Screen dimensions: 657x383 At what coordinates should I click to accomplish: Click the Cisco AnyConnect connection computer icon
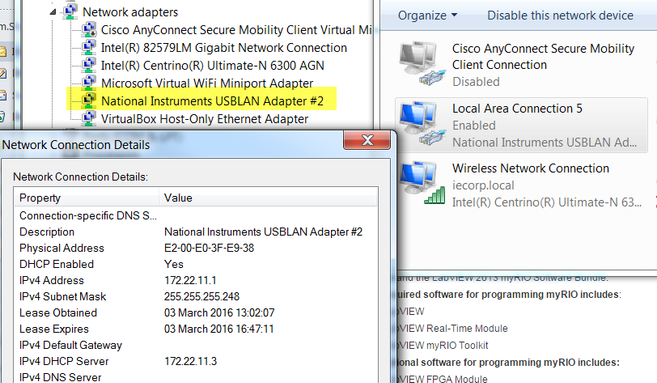click(421, 64)
